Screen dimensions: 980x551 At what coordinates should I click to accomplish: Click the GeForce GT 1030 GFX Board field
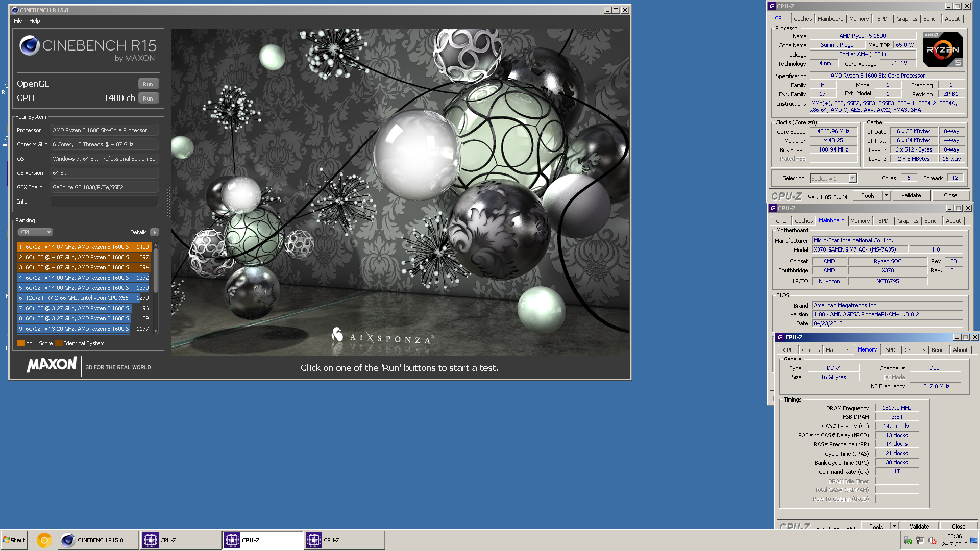coord(104,187)
